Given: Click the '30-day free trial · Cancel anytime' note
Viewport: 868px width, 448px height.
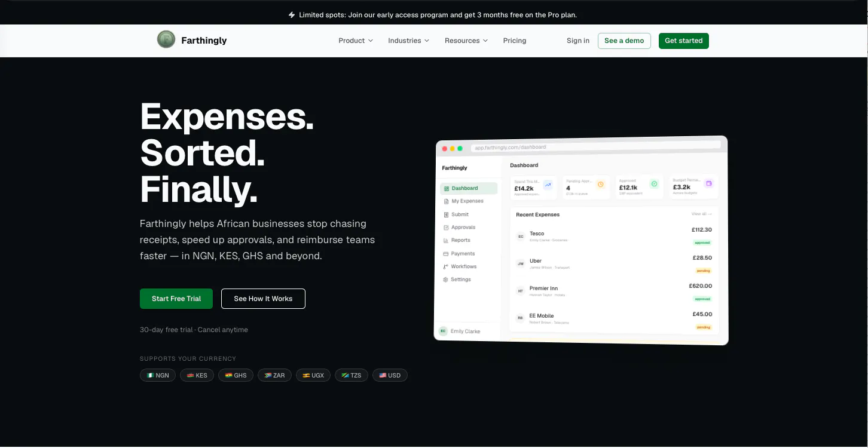Looking at the screenshot, I should (x=194, y=330).
